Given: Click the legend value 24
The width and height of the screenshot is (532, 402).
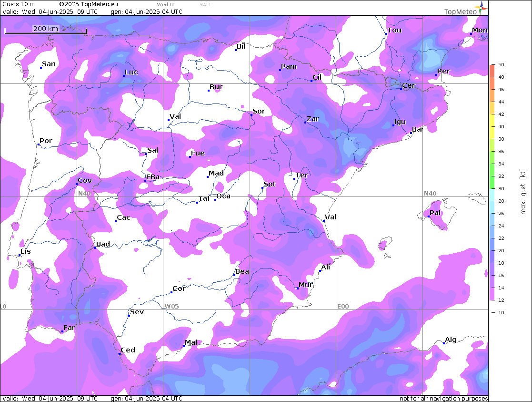Looking at the screenshot, I should point(501,226).
